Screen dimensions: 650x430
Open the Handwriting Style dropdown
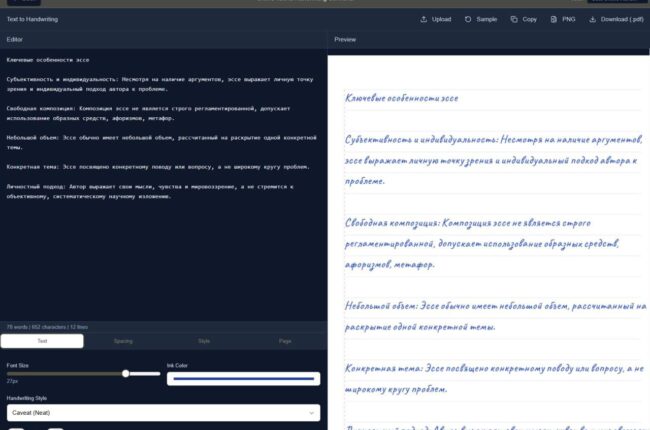[x=162, y=412]
